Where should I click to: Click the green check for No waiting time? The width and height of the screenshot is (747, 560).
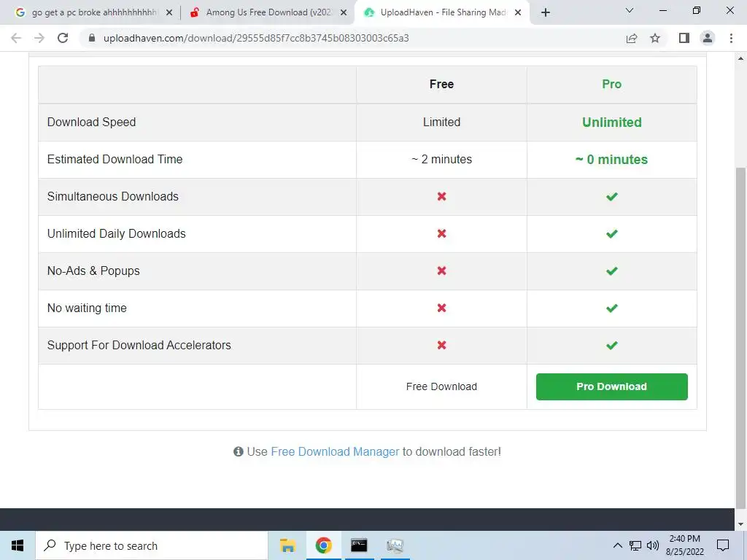pos(612,308)
